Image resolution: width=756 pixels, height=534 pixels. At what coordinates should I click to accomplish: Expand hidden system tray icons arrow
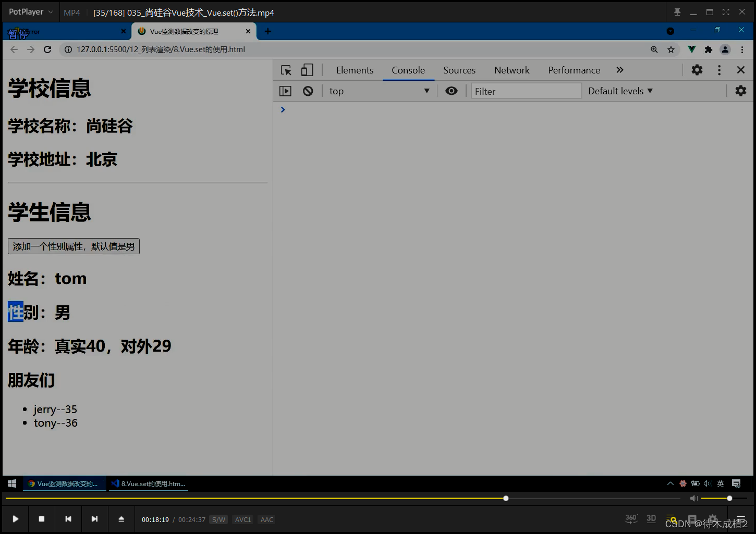click(x=670, y=483)
